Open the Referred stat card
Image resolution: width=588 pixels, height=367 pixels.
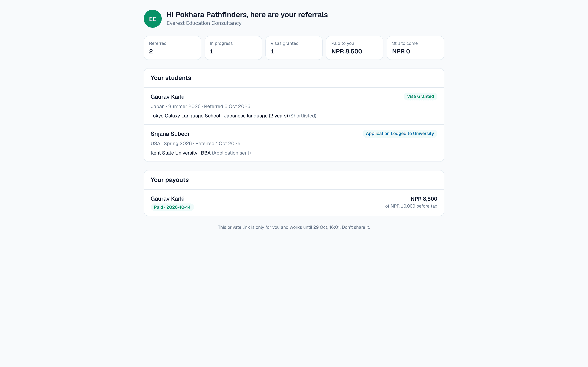pos(173,48)
